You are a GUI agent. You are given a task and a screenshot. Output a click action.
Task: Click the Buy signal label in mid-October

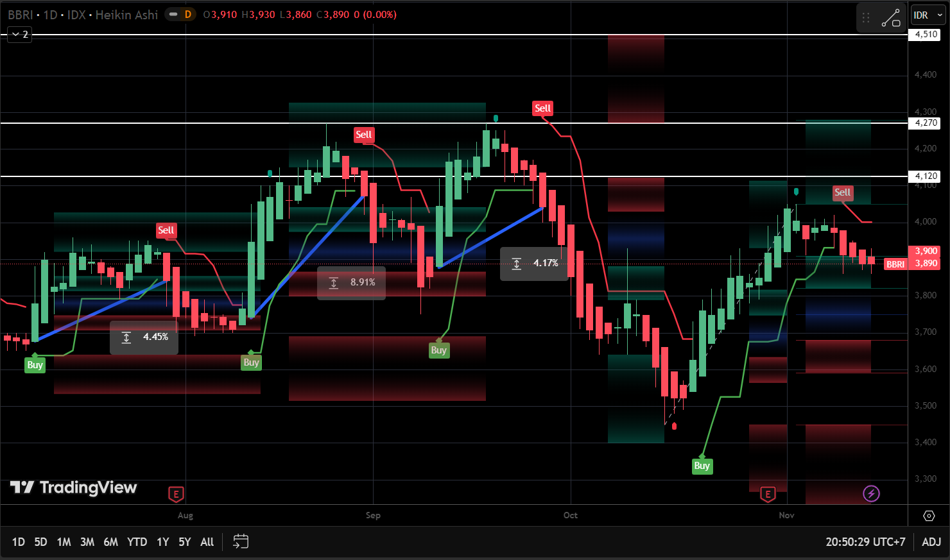click(702, 466)
